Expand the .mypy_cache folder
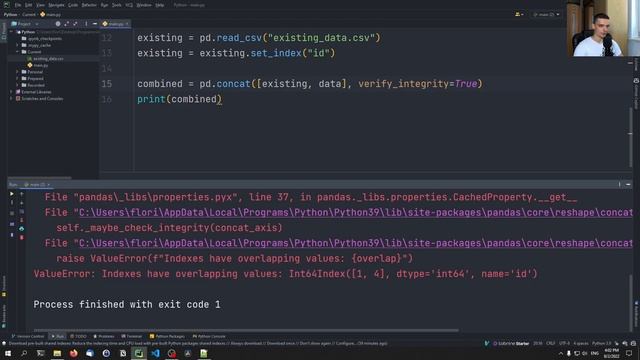The width and height of the screenshot is (640, 360). pos(18,45)
